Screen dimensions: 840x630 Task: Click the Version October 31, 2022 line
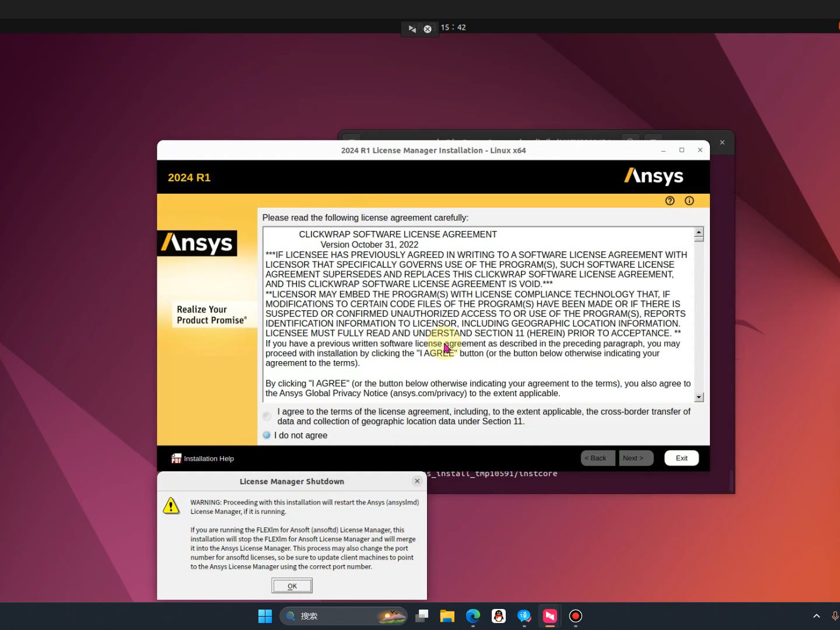coord(369,244)
